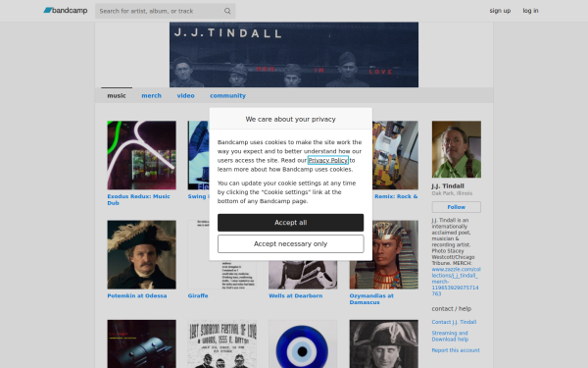Select the music tab
Image resolution: width=588 pixels, height=368 pixels.
click(x=117, y=96)
